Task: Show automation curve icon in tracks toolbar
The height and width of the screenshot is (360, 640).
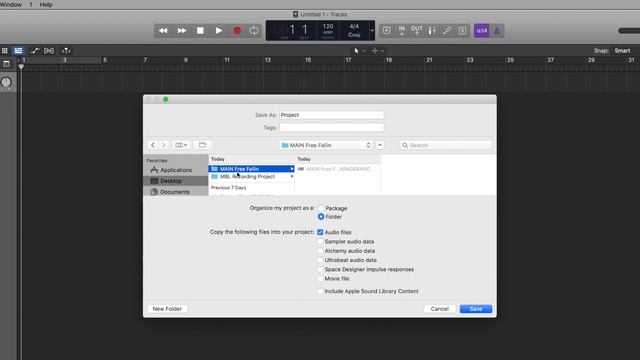Action: point(35,51)
